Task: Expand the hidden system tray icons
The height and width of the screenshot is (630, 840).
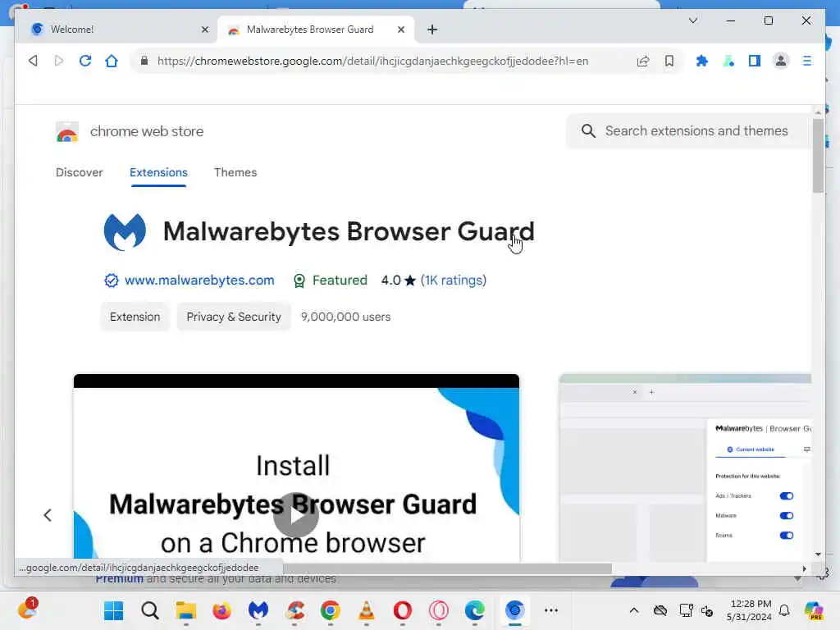Action: (x=634, y=610)
